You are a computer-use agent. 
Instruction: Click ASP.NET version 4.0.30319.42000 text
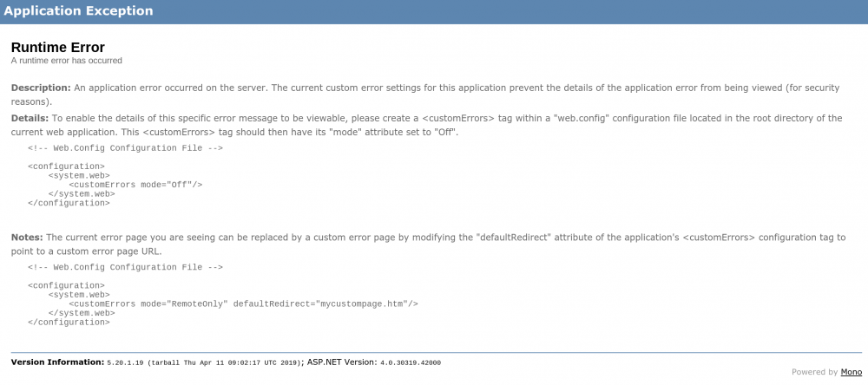point(411,362)
